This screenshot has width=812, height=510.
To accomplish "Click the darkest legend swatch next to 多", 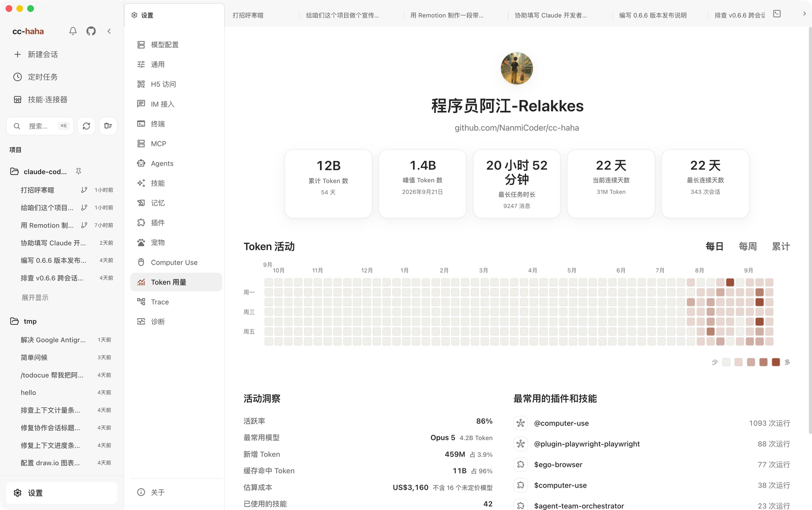I will point(776,362).
